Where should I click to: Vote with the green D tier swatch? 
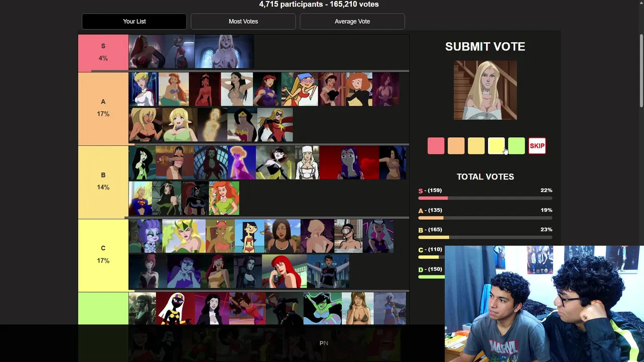click(x=517, y=146)
